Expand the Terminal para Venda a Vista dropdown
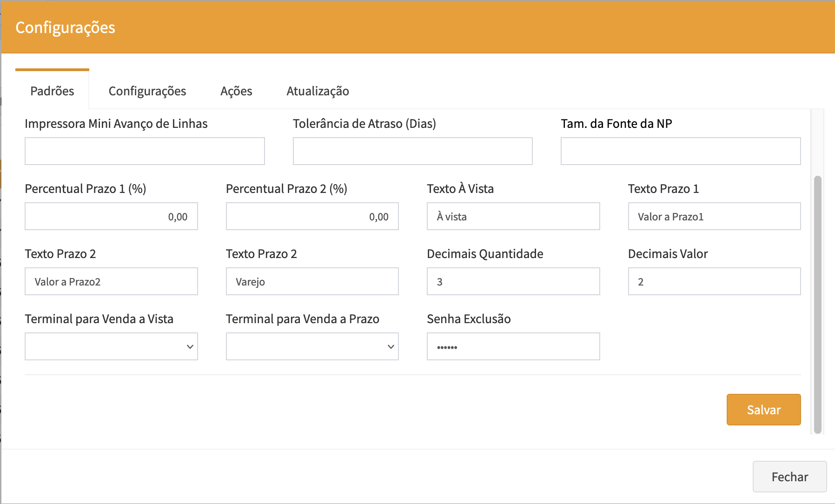835x504 pixels. coord(111,346)
